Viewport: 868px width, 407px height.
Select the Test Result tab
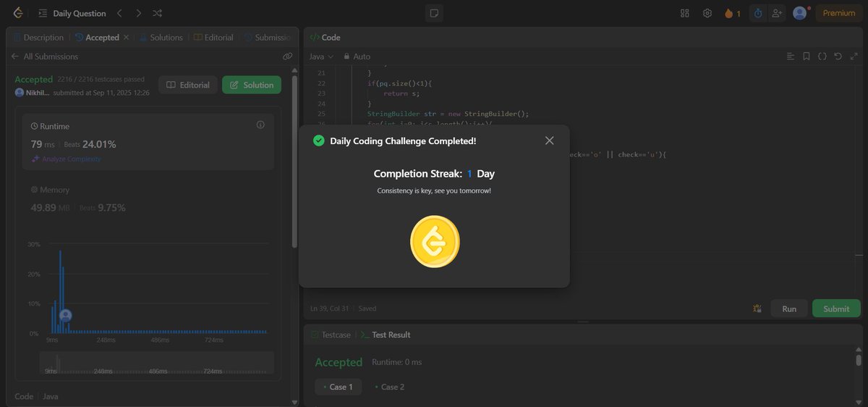(386, 335)
